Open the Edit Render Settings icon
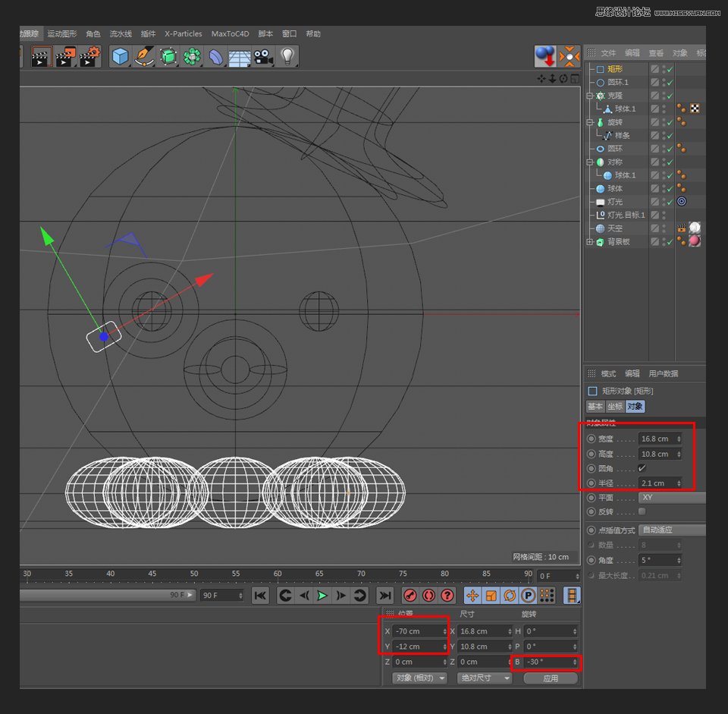 pyautogui.click(x=89, y=57)
